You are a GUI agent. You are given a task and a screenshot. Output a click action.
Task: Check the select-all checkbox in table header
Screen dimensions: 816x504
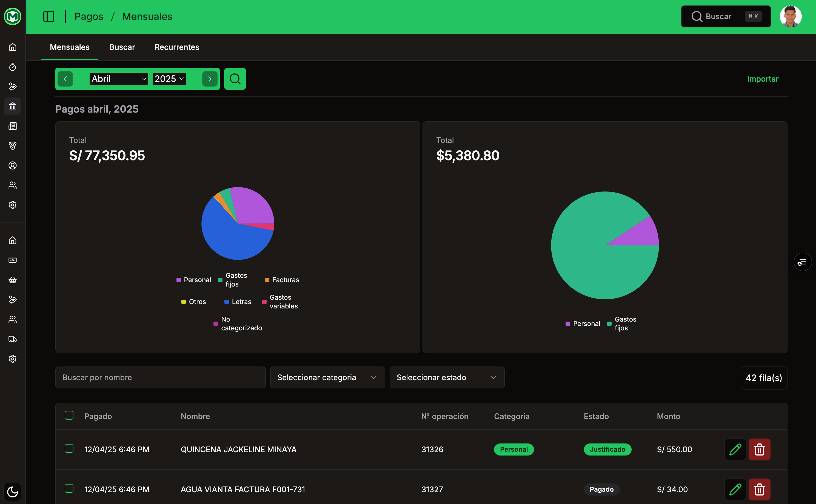(69, 415)
